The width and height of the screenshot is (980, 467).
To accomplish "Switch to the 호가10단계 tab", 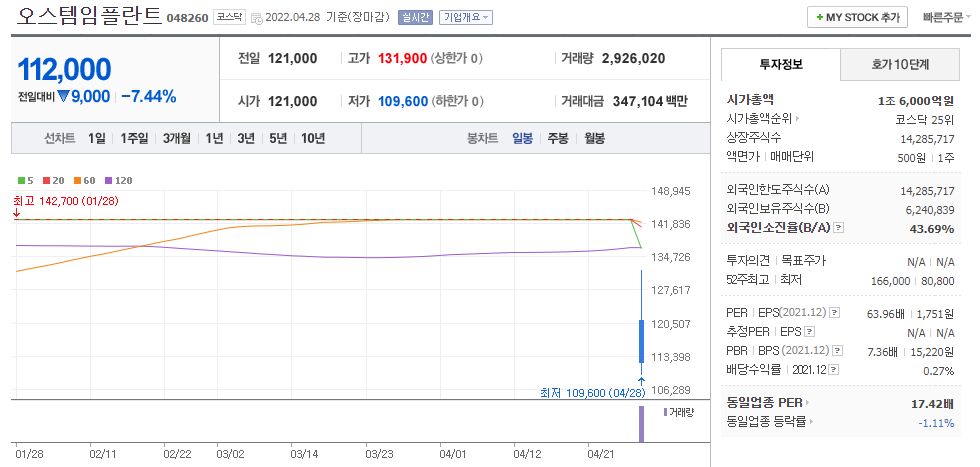I will [900, 64].
